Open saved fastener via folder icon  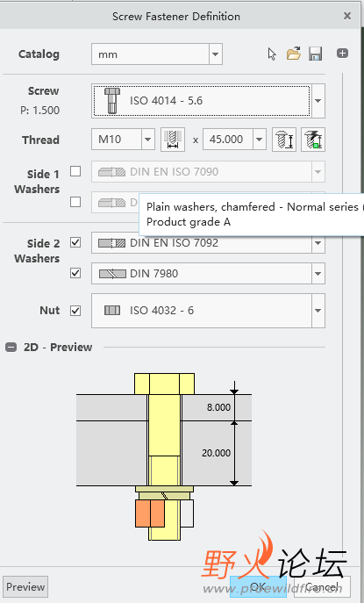[294, 54]
